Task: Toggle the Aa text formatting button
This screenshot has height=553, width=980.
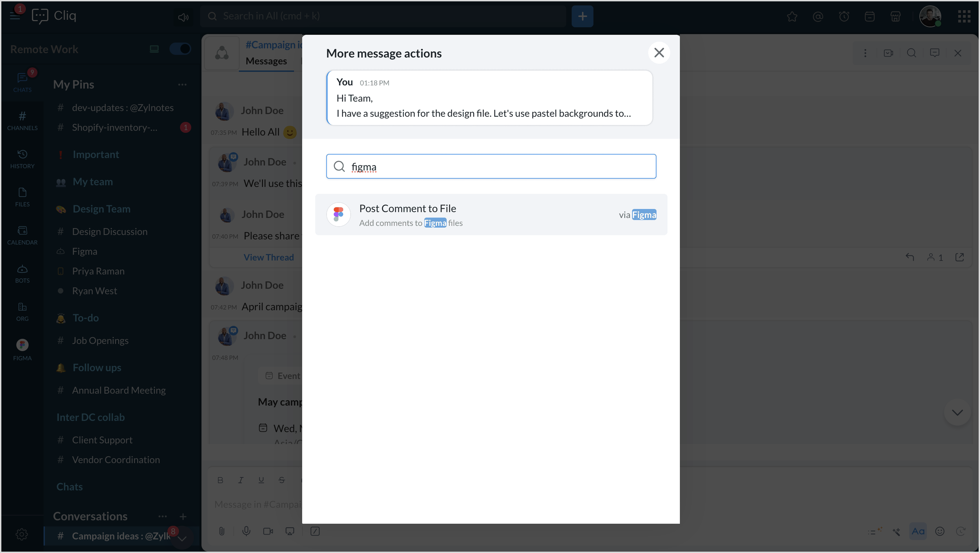Action: (918, 531)
